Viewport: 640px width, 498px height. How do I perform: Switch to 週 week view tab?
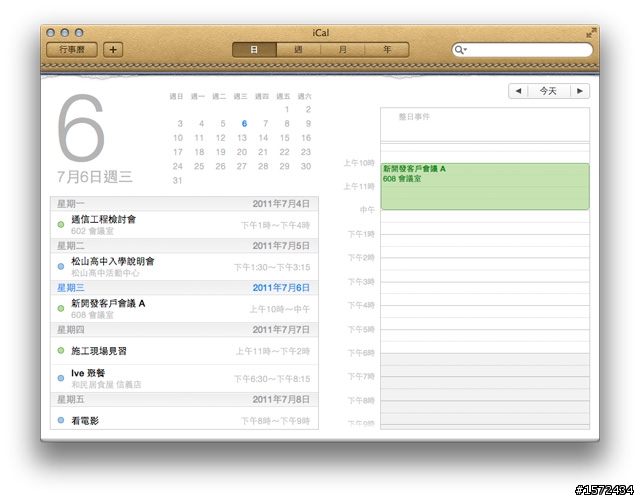tap(298, 49)
